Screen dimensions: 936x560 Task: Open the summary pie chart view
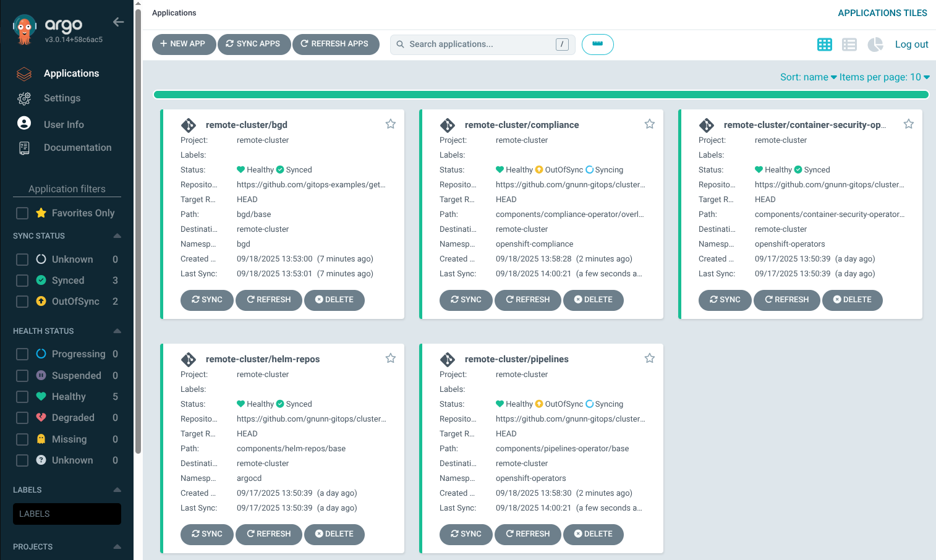[x=875, y=45]
